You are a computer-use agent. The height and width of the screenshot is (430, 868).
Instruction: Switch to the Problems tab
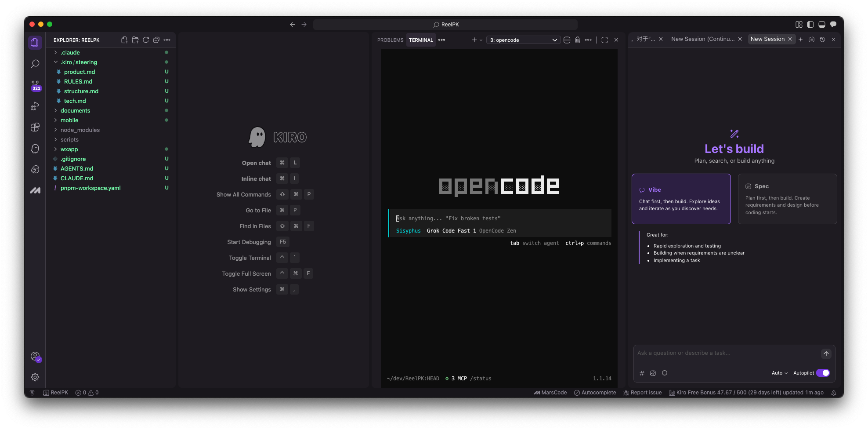(x=390, y=40)
